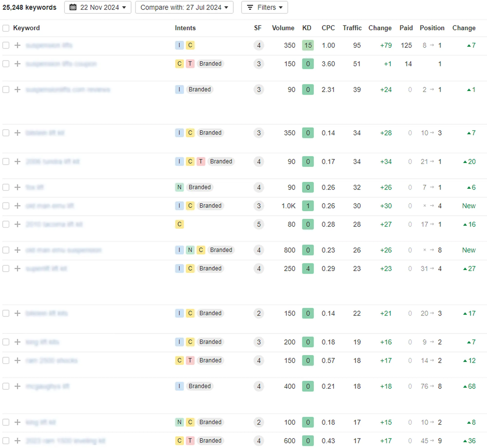Image resolution: width=487 pixels, height=448 pixels.
Task: Click the plus icon in the volume 600 row
Action: point(17,441)
